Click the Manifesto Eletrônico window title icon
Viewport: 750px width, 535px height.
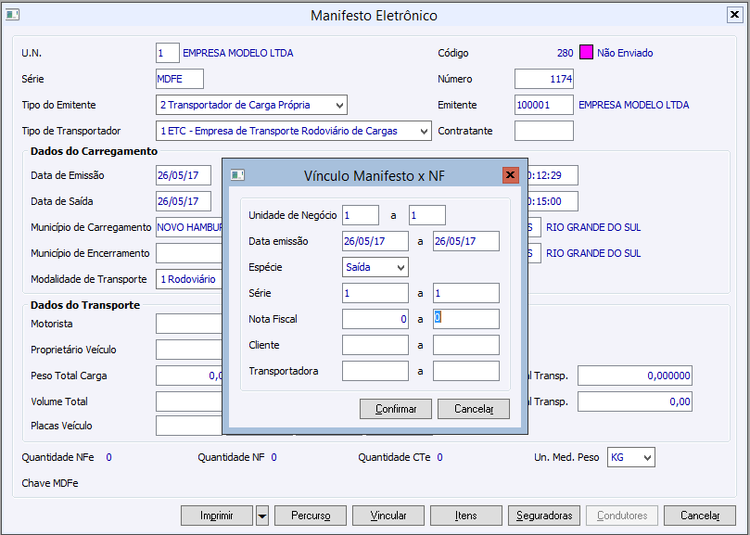(x=12, y=15)
